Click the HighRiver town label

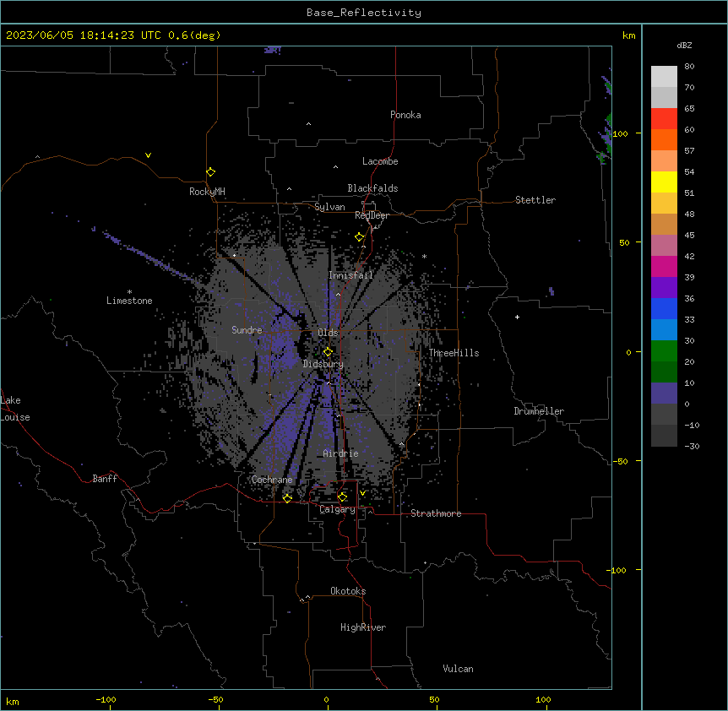[363, 627]
